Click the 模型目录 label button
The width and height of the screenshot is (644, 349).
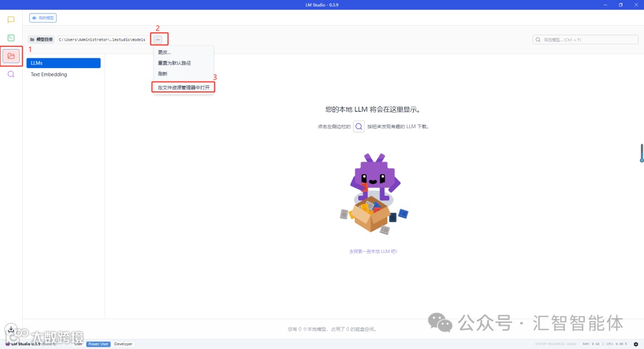42,39
